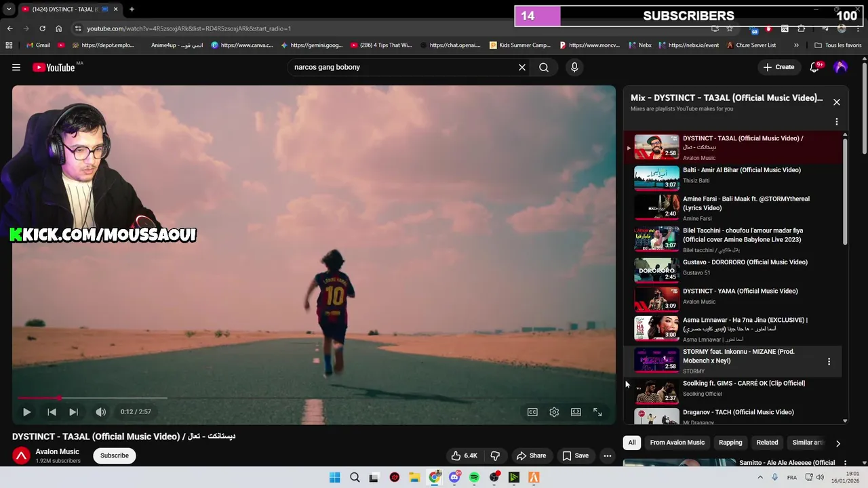
Task: Click the Create button
Action: (778, 67)
